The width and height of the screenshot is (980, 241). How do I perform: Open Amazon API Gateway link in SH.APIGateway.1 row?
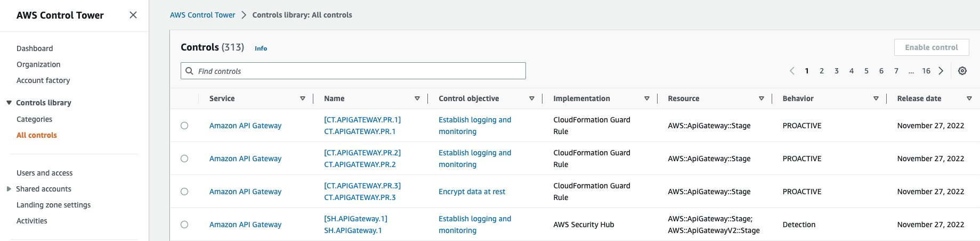click(x=245, y=225)
